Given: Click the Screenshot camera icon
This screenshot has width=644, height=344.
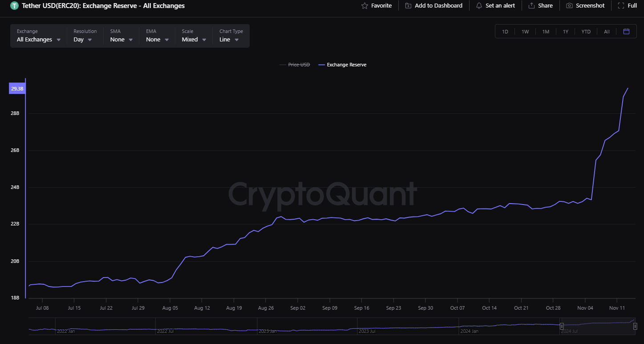Looking at the screenshot, I should pos(569,6).
